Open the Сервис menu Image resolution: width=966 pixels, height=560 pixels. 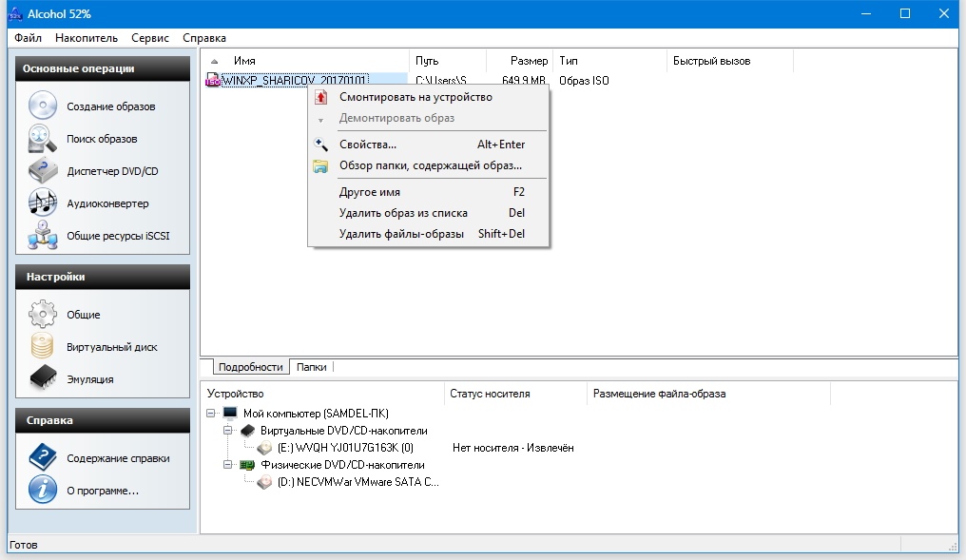(x=150, y=38)
